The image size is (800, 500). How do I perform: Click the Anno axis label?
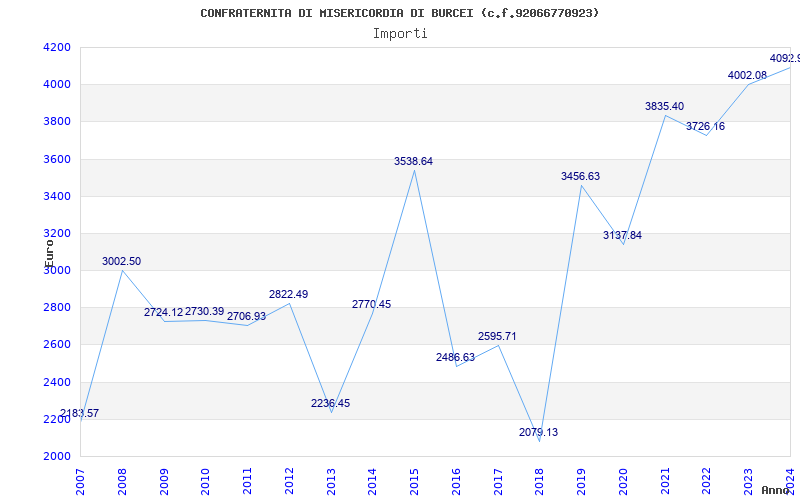coord(774,490)
